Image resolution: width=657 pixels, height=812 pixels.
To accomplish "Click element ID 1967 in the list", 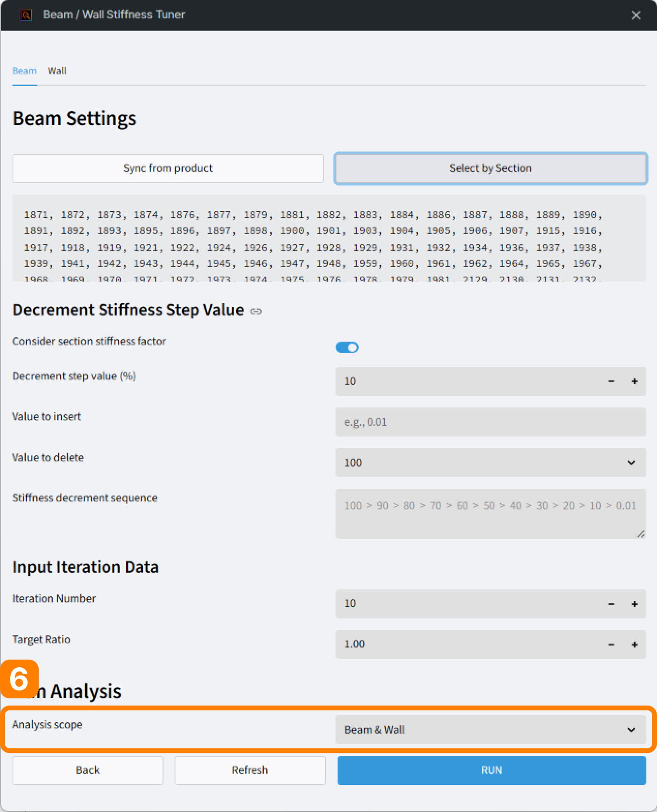I will (x=584, y=264).
